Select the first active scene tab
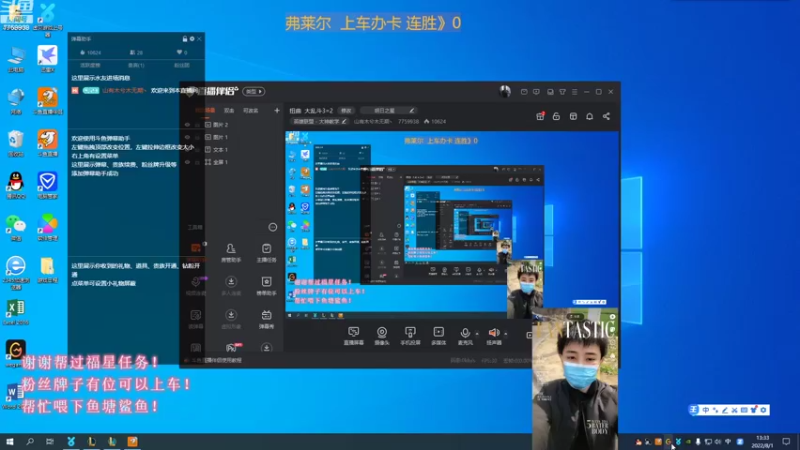 click(206, 110)
